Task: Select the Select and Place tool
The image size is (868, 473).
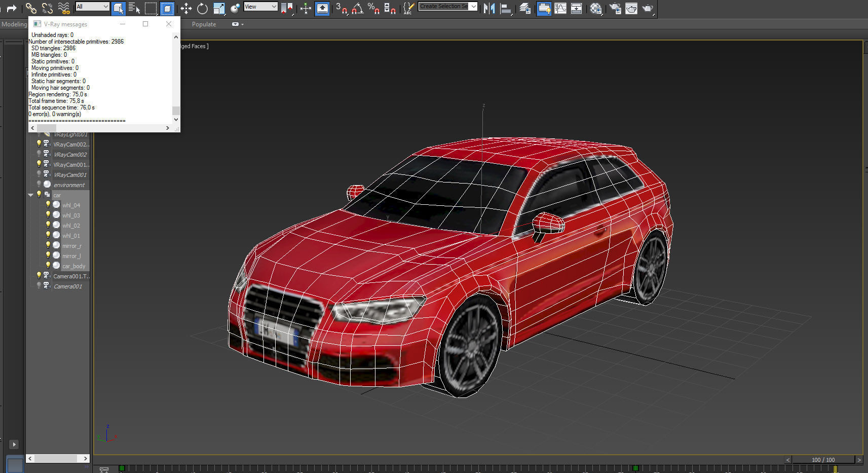Action: (x=235, y=8)
